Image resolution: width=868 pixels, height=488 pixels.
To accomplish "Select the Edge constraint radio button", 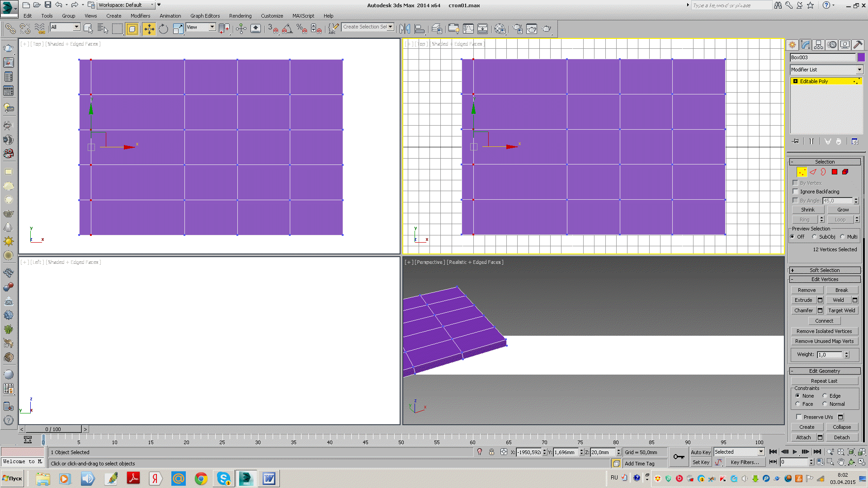I will click(x=825, y=396).
